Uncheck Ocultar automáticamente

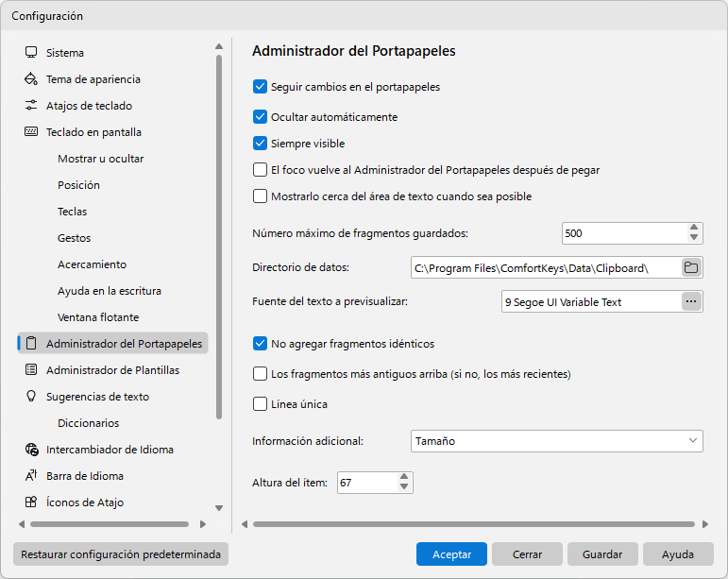click(x=260, y=117)
